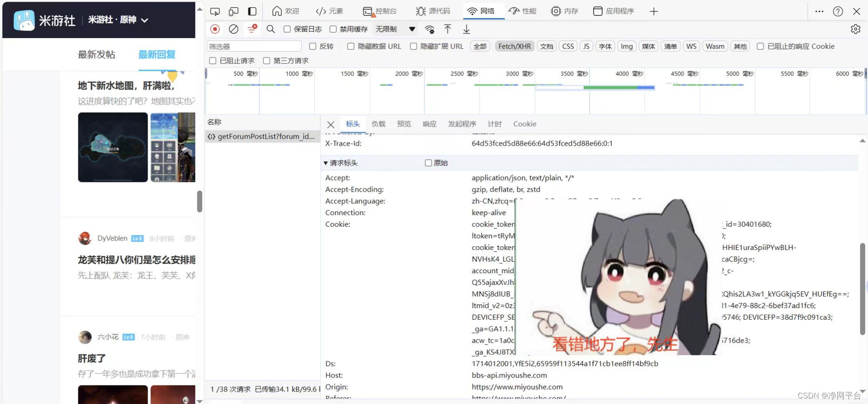The width and height of the screenshot is (868, 404).
Task: Toggle device emulation icon
Action: [234, 12]
